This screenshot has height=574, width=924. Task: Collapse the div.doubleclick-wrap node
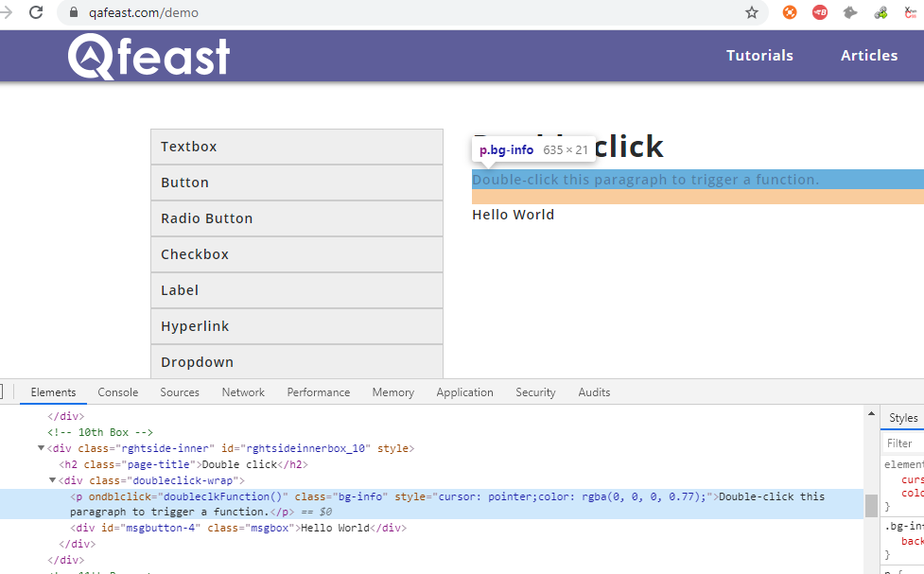(x=54, y=479)
